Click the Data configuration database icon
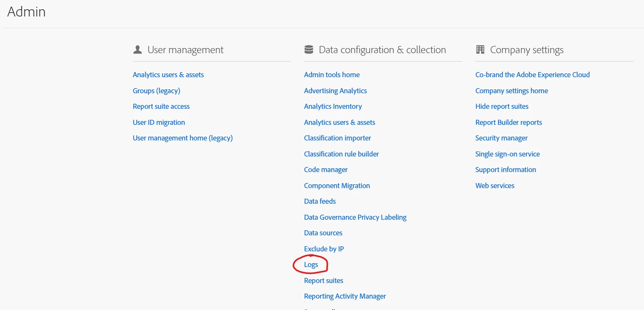This screenshot has height=310, width=644. point(309,50)
